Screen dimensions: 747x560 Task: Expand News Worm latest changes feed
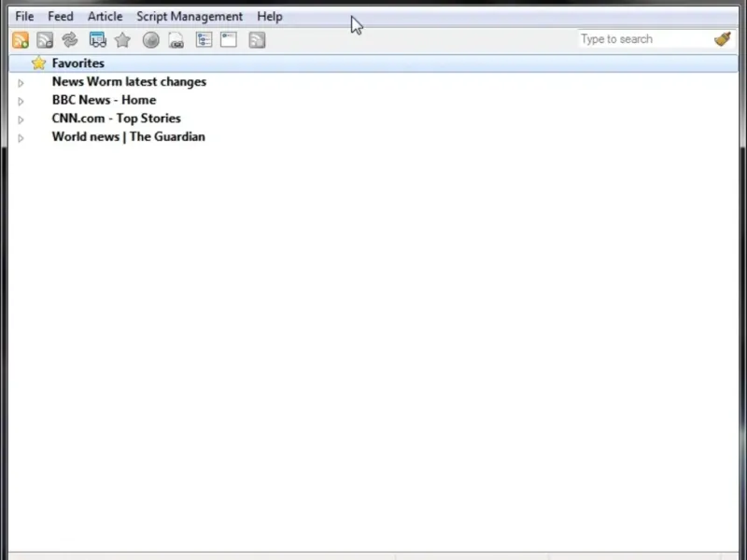(x=21, y=83)
